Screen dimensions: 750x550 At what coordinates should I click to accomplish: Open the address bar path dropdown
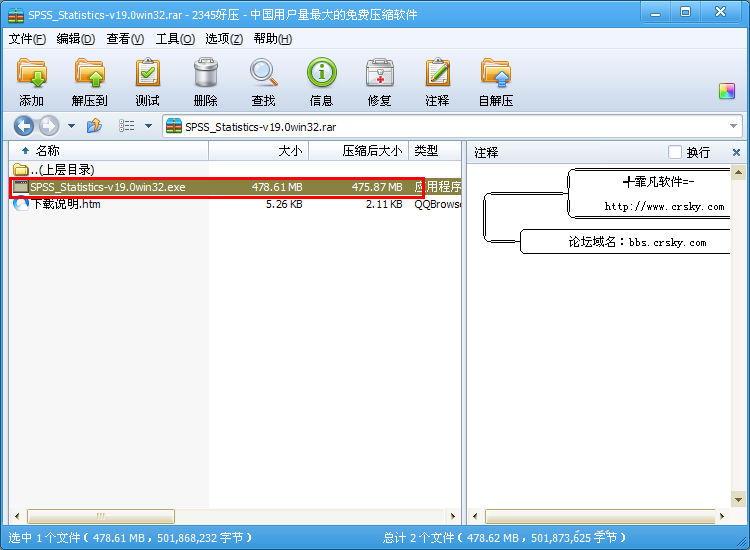coord(733,126)
